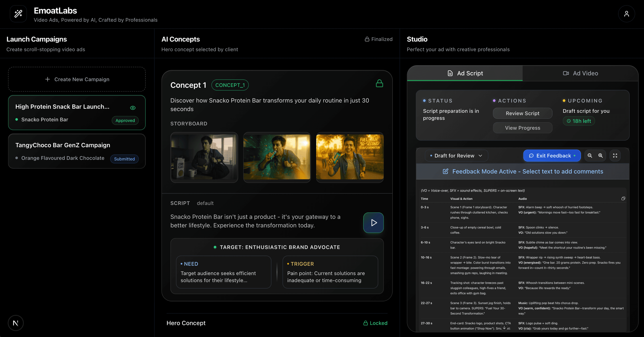Click the View Progress button

[523, 128]
